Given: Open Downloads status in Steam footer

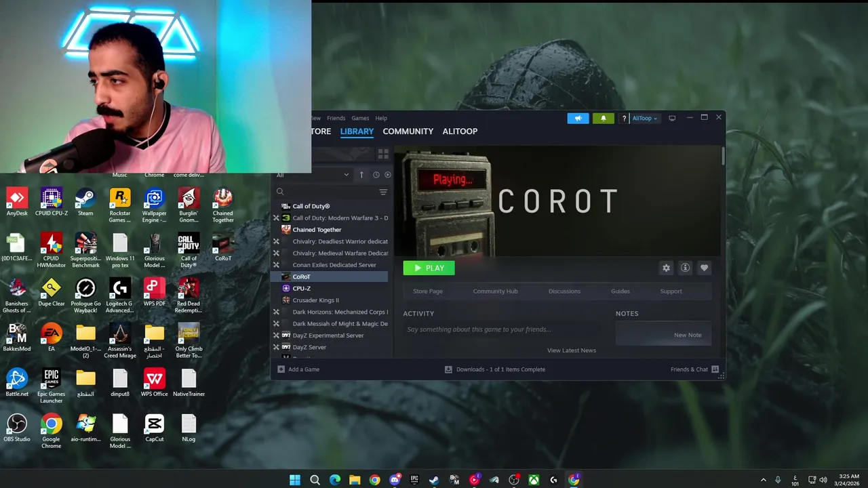Looking at the screenshot, I should click(495, 369).
